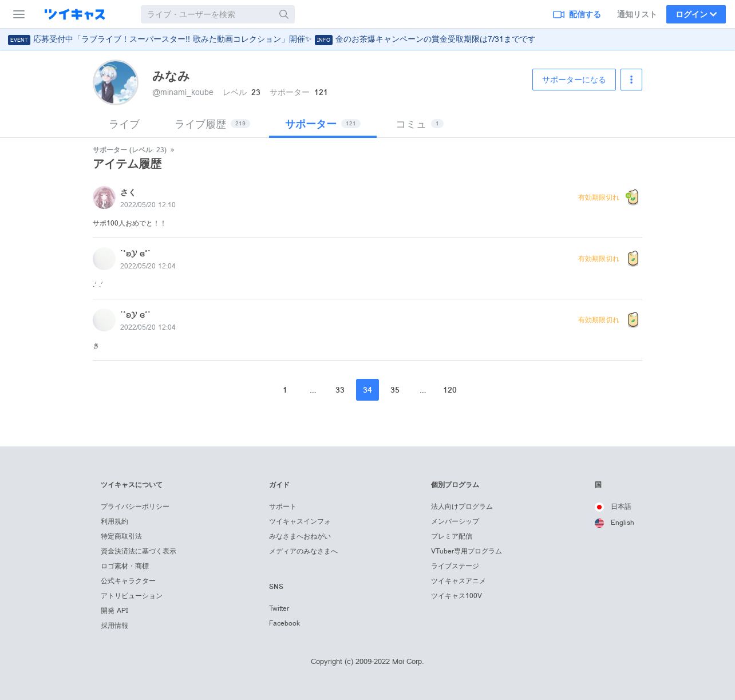735x700 pixels.
Task: Open メディアのみなさまへ link
Action: point(303,551)
